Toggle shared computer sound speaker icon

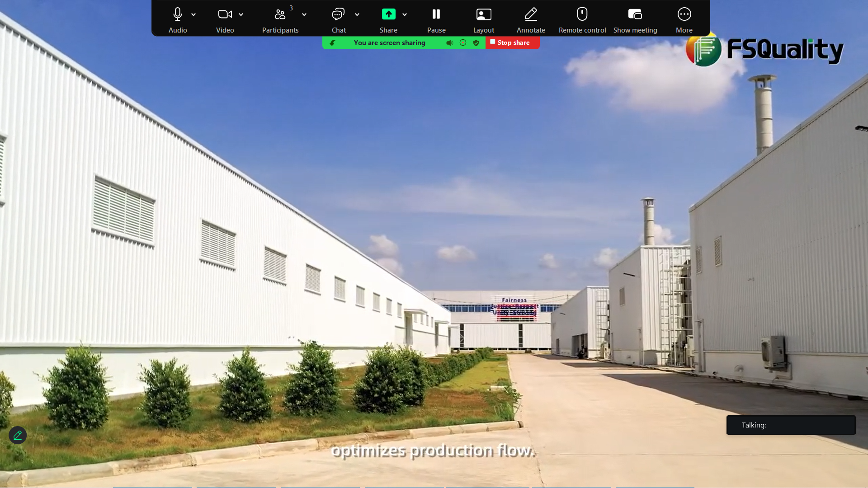449,43
